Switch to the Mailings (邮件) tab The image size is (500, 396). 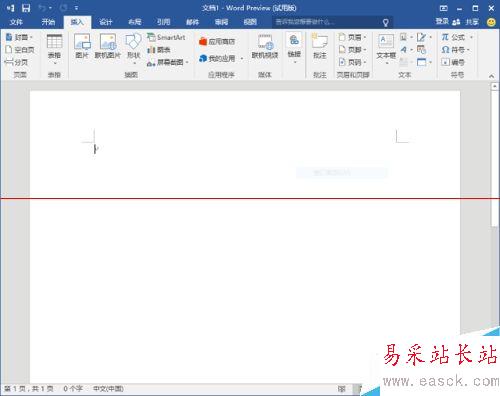(192, 22)
